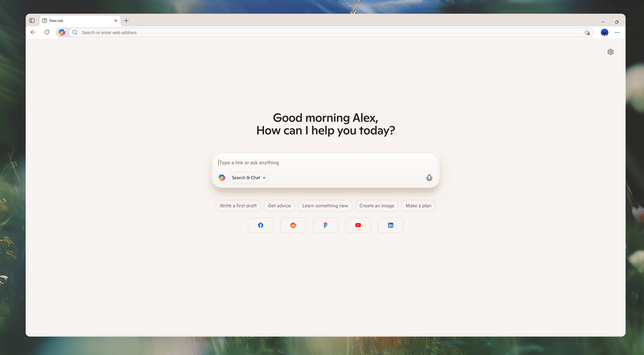The image size is (644, 355).
Task: Choose the Create an image suggestion
Action: 377,206
